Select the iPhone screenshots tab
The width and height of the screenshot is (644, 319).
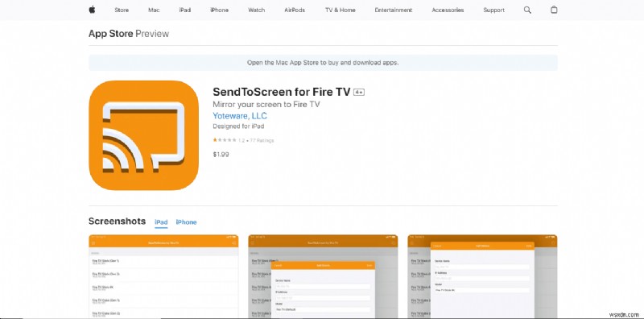[187, 222]
